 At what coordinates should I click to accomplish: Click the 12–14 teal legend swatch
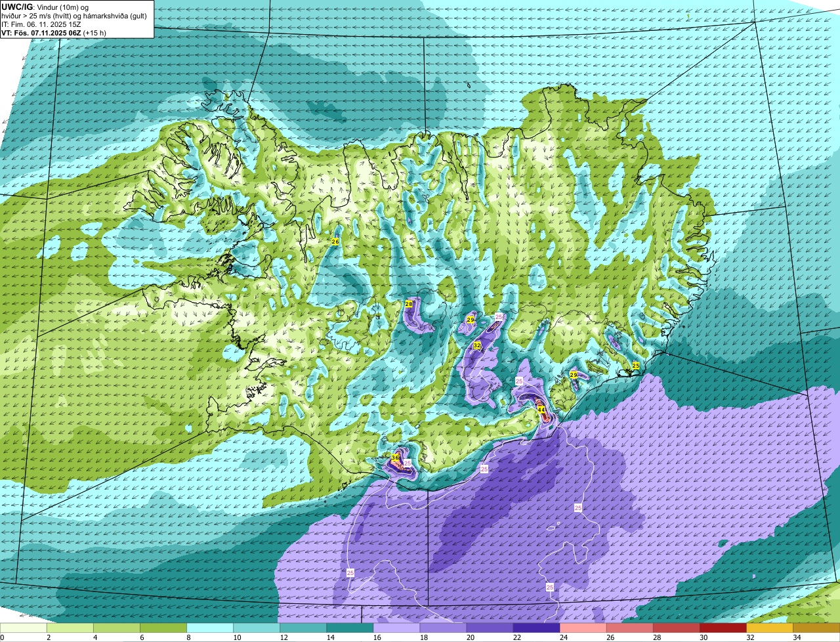pyautogui.click(x=303, y=628)
